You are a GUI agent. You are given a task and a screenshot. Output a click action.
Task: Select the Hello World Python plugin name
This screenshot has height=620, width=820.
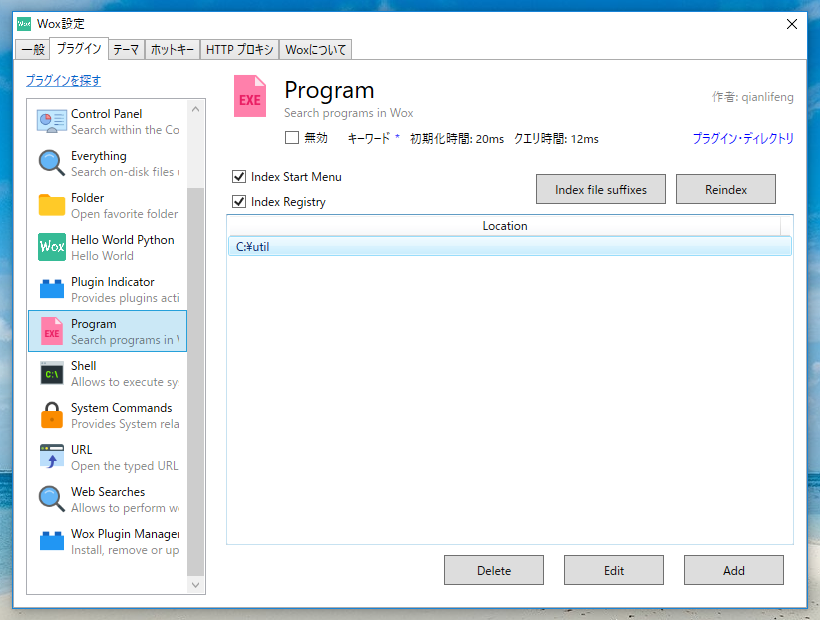122,239
